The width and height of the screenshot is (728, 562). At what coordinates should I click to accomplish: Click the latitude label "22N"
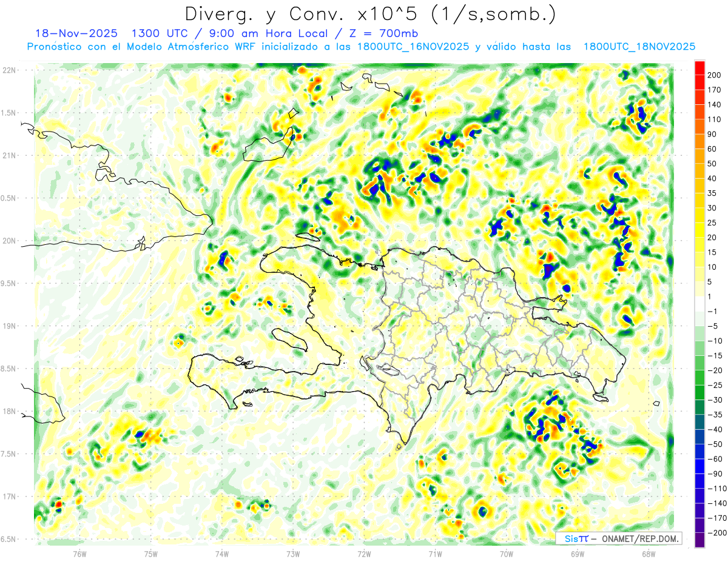click(9, 70)
